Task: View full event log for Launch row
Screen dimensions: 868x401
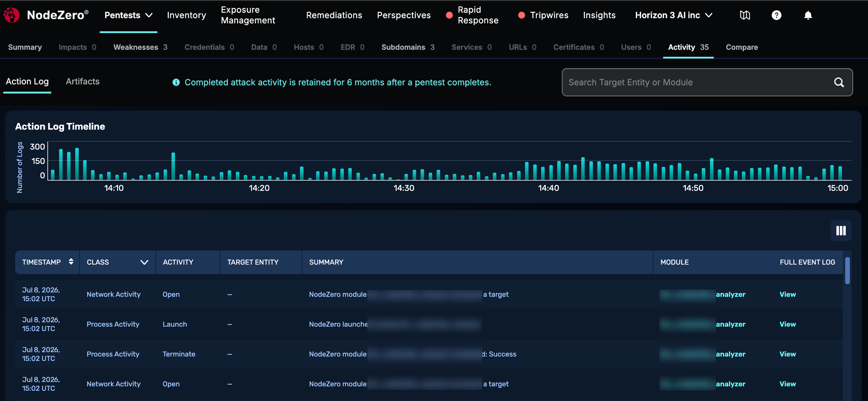Action: pyautogui.click(x=788, y=324)
